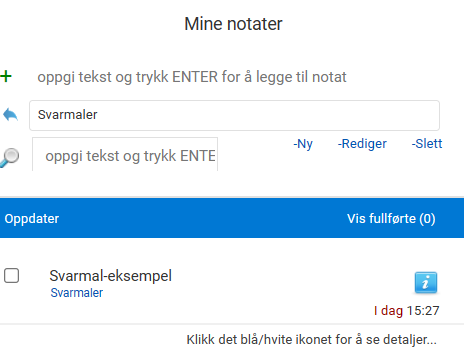
Task: Open details via the blue info icon
Action: coord(426,283)
